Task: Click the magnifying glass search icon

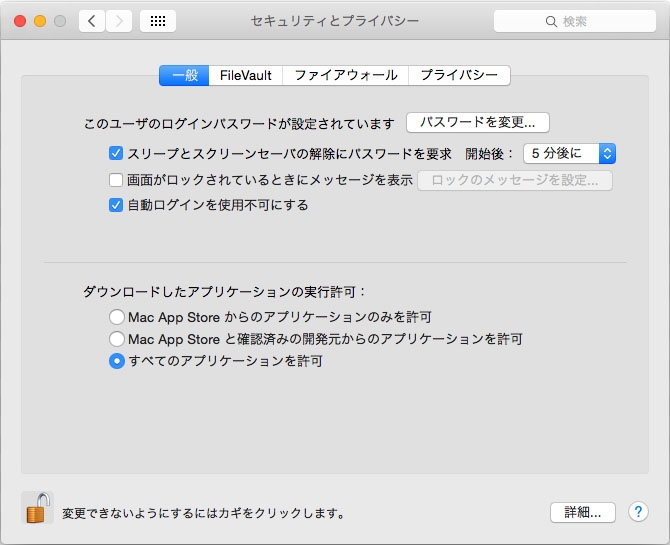Action: [x=551, y=21]
